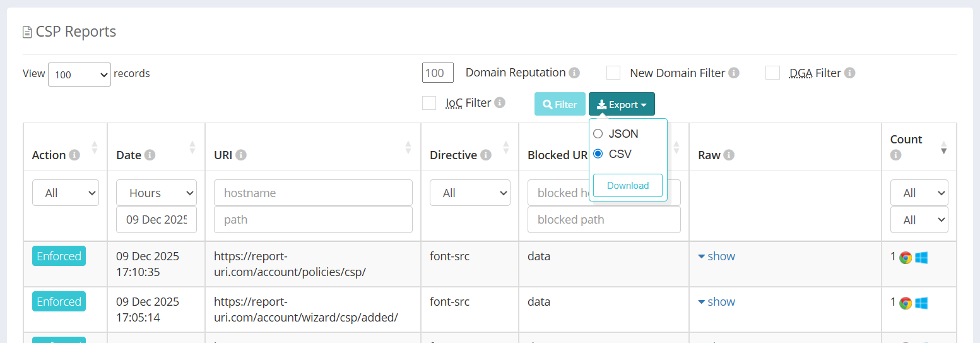
Task: Expand the first row's Raw show link
Action: 717,256
